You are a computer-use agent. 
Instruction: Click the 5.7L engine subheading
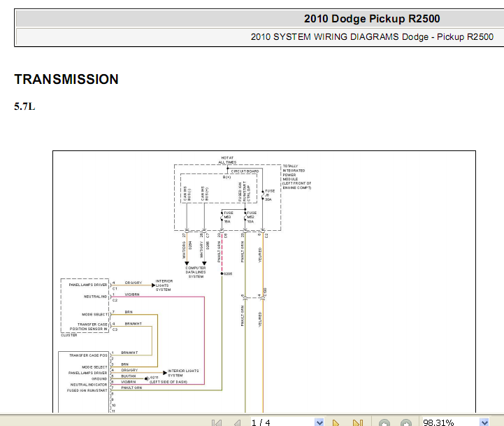pos(24,106)
